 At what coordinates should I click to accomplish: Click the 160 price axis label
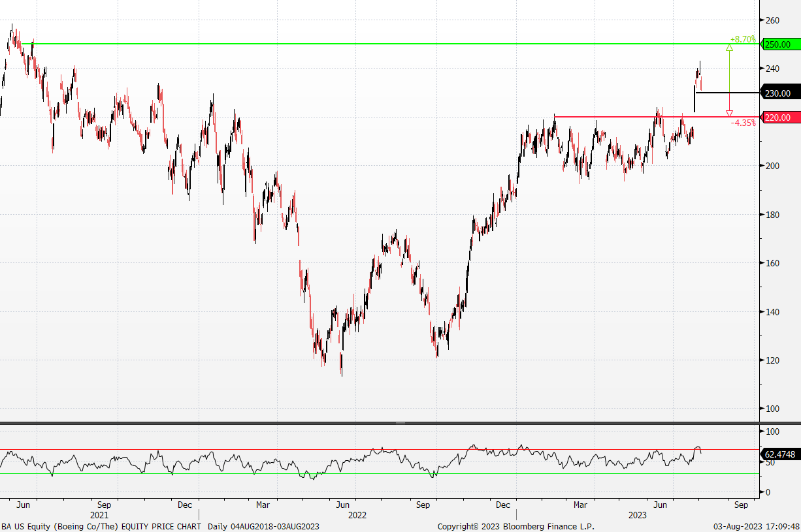[x=773, y=263]
